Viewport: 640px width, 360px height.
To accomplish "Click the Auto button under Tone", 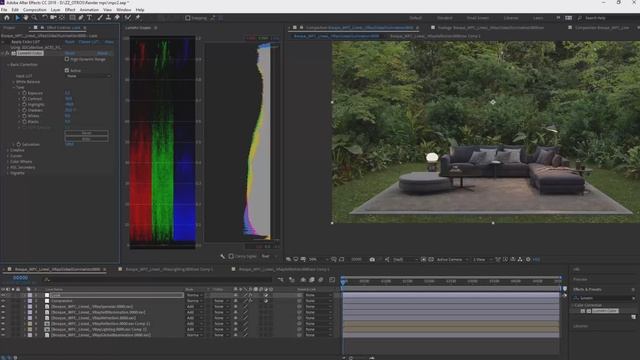I will (87, 139).
